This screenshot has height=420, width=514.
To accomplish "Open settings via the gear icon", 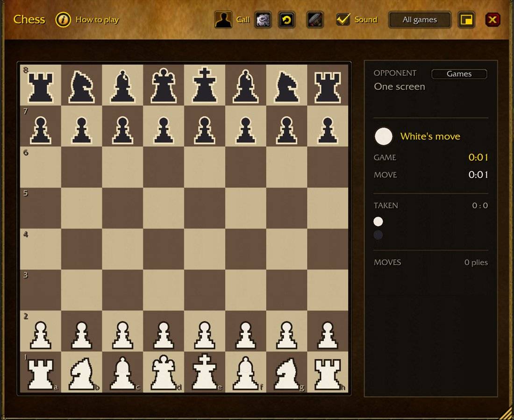I will click(263, 20).
